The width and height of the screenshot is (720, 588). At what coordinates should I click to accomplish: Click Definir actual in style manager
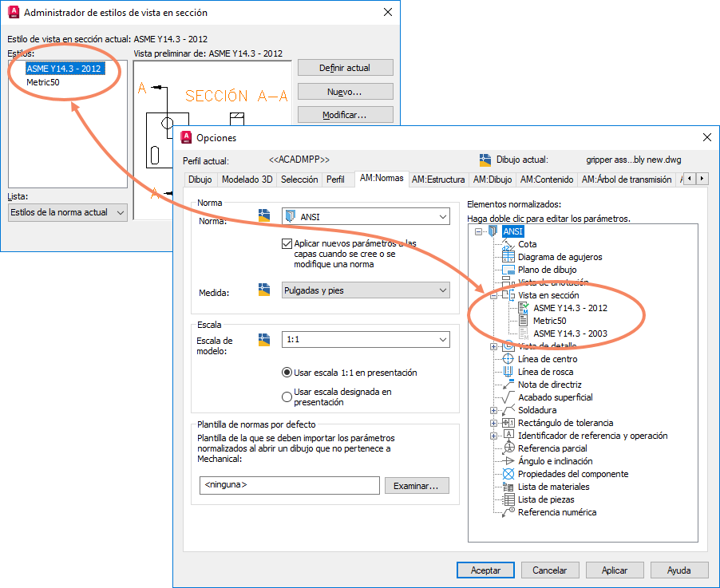[346, 68]
